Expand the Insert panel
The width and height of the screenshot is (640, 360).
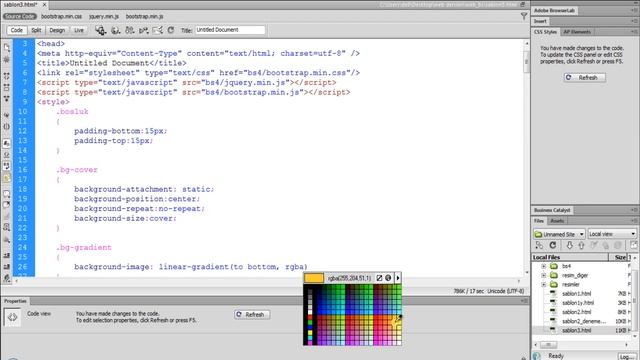[x=540, y=21]
